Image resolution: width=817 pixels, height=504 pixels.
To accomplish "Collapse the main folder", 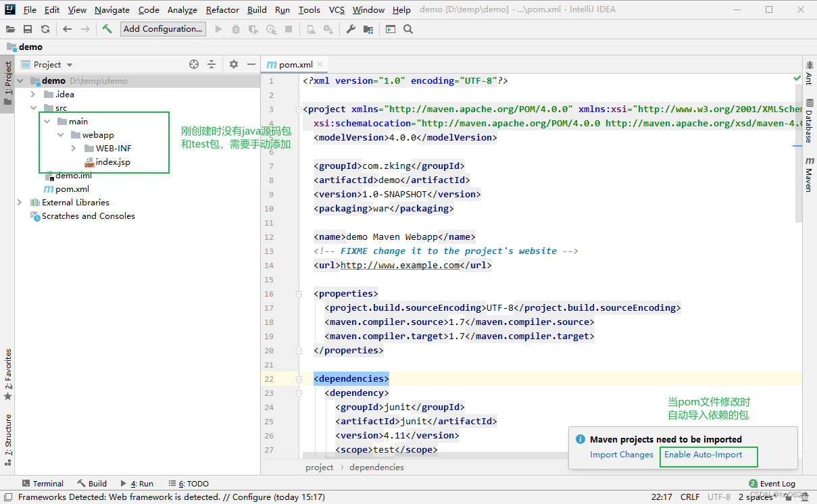I will pos(47,122).
